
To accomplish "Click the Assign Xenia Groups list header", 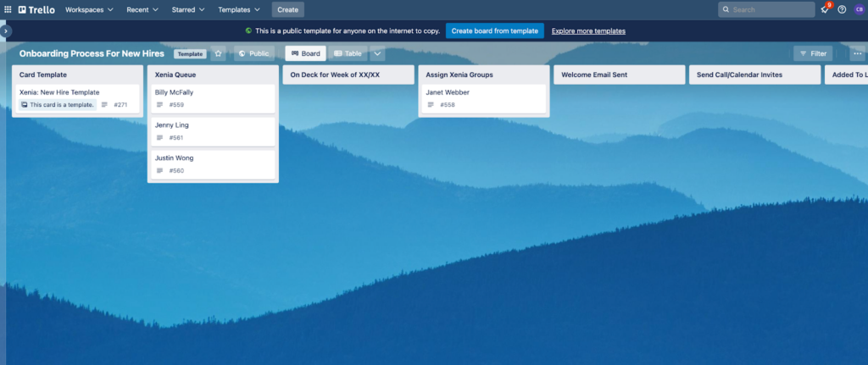I will (x=459, y=75).
